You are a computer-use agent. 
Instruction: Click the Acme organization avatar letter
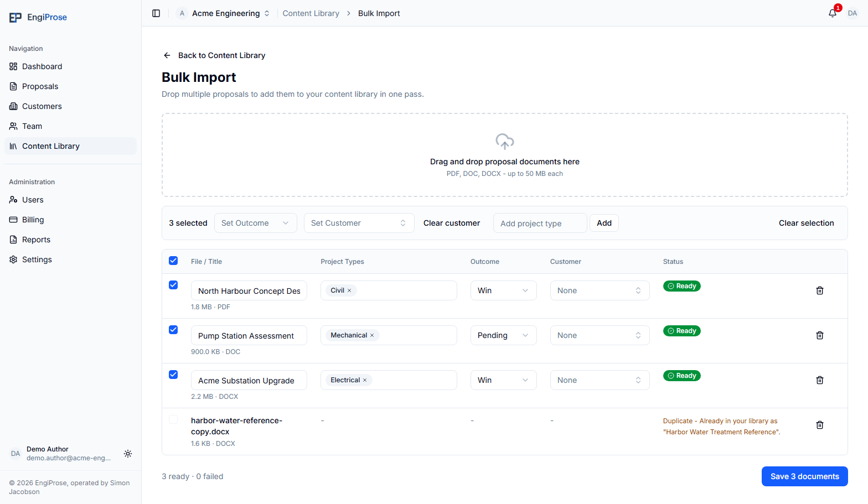182,13
